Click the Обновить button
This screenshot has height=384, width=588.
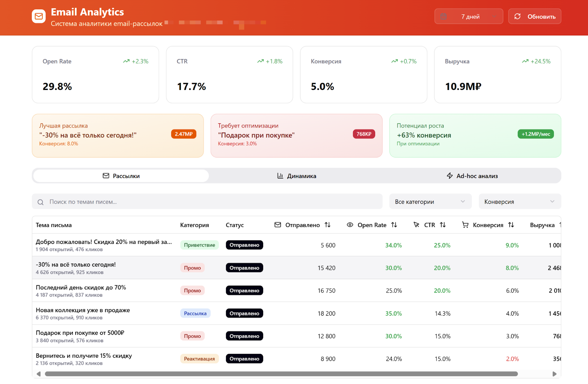pos(535,17)
